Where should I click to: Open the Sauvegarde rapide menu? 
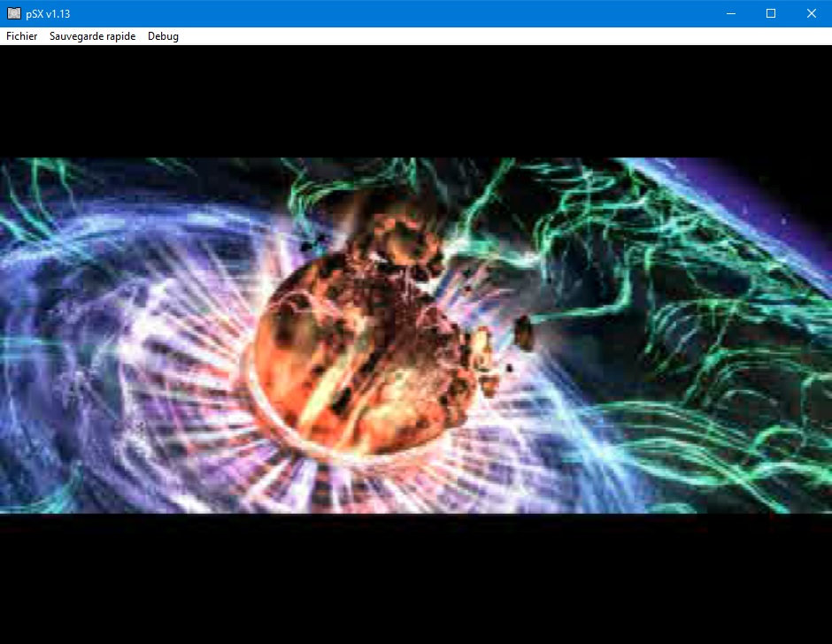coord(92,36)
